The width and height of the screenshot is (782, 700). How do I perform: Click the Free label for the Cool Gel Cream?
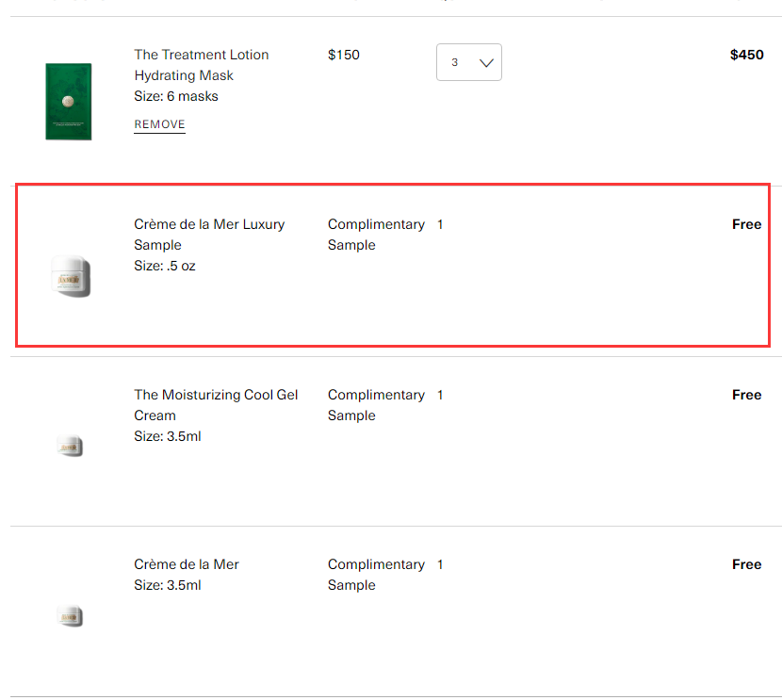point(746,395)
